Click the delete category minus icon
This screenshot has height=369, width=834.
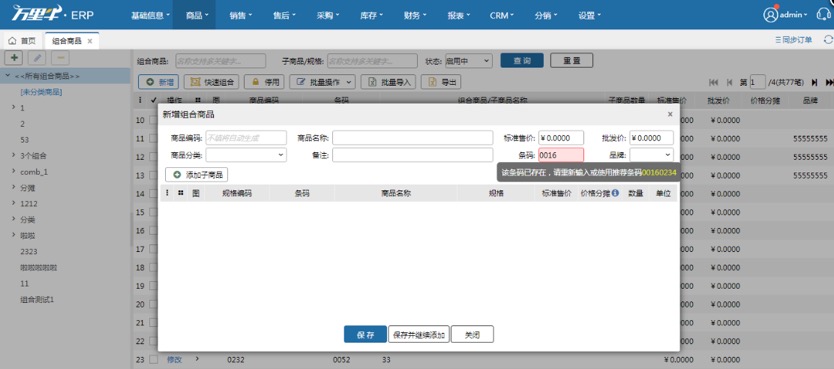61,58
